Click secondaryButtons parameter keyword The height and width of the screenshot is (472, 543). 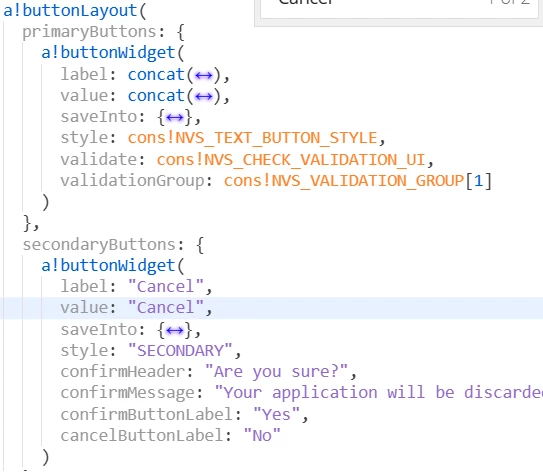(x=99, y=245)
